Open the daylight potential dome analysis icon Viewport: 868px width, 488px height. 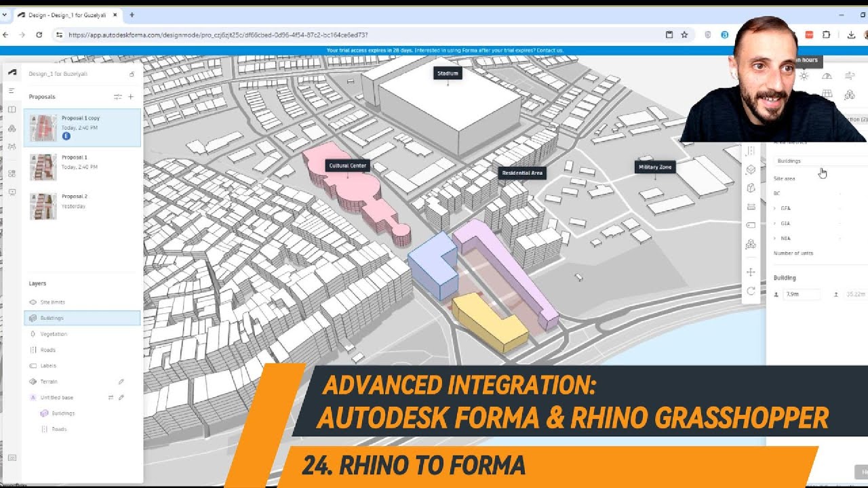[x=827, y=76]
